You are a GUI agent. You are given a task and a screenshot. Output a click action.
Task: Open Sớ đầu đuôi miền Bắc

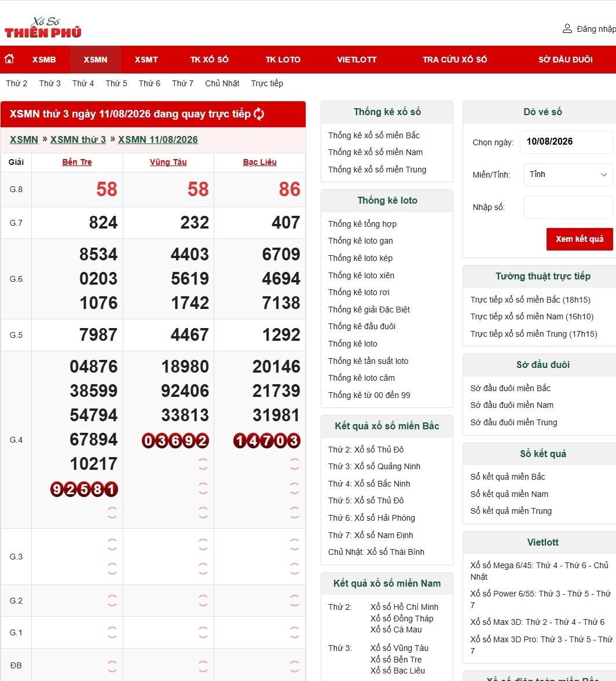click(511, 388)
